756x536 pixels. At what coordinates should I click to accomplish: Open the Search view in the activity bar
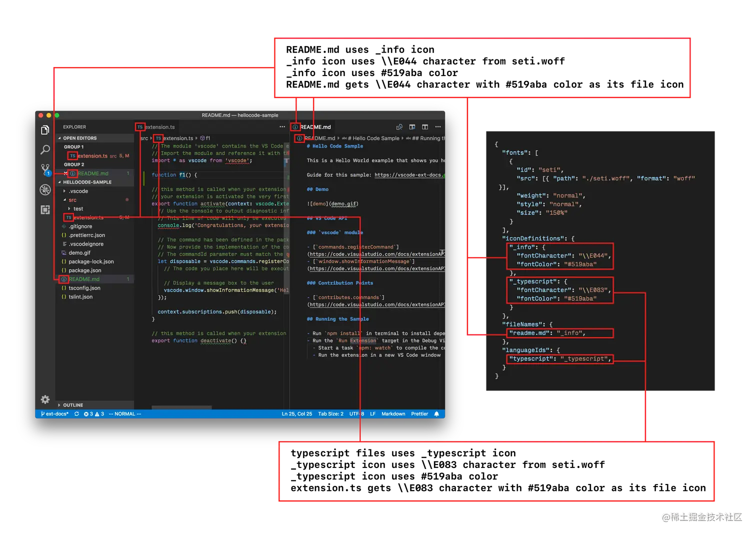click(45, 149)
